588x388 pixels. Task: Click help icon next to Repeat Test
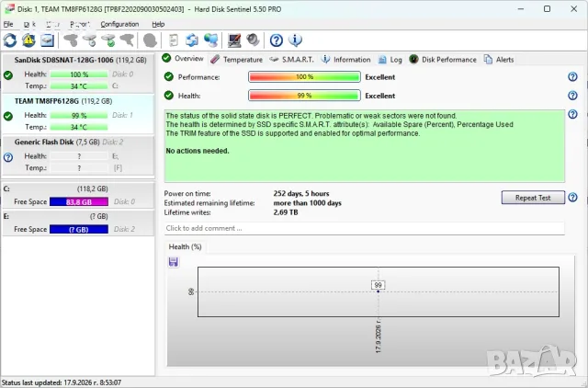point(572,198)
